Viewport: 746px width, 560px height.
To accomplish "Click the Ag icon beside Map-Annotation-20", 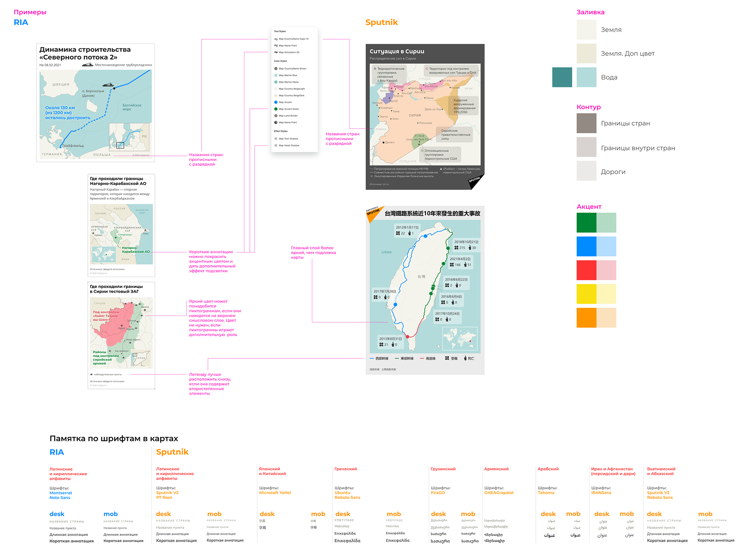I will coord(276,52).
